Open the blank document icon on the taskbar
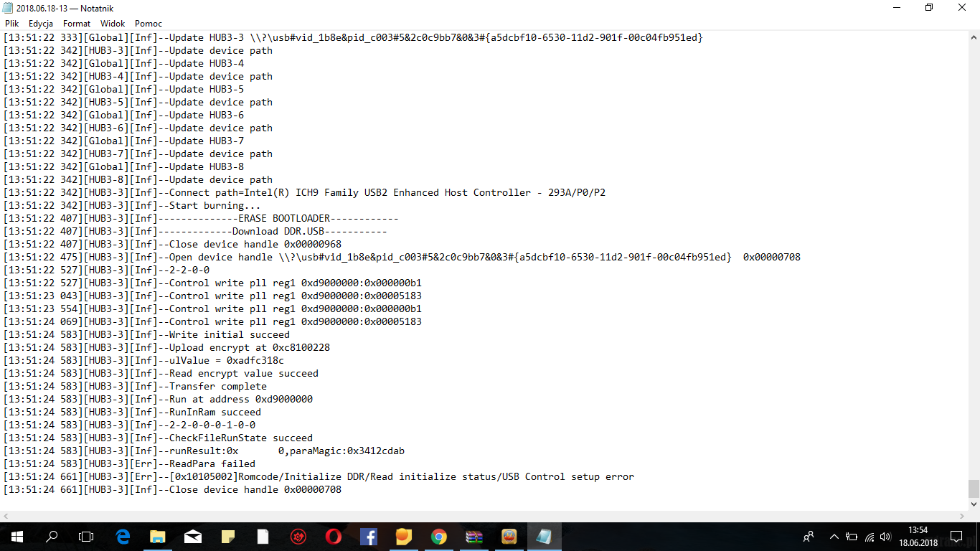This screenshot has width=980, height=551. coord(263,537)
